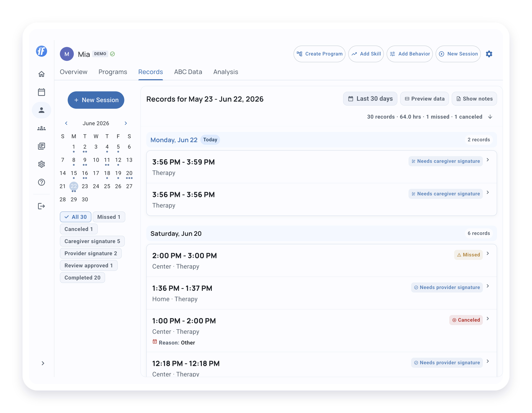This screenshot has height=413, width=532.
Task: Click Create Program button
Action: tap(319, 54)
